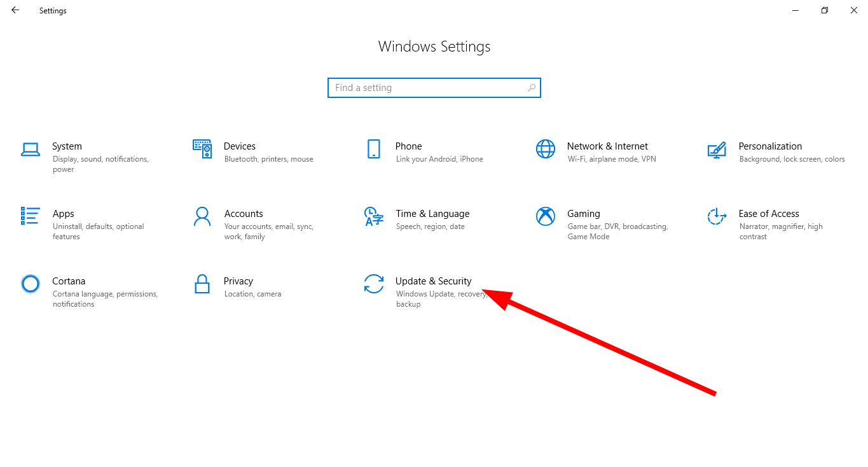Open the Accounts category title
This screenshot has height=467, width=868.
(244, 214)
